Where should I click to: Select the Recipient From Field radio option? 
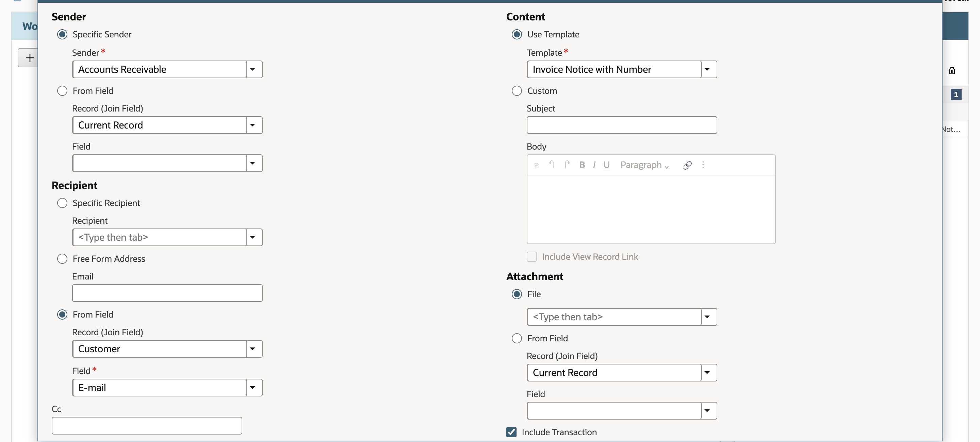point(62,315)
